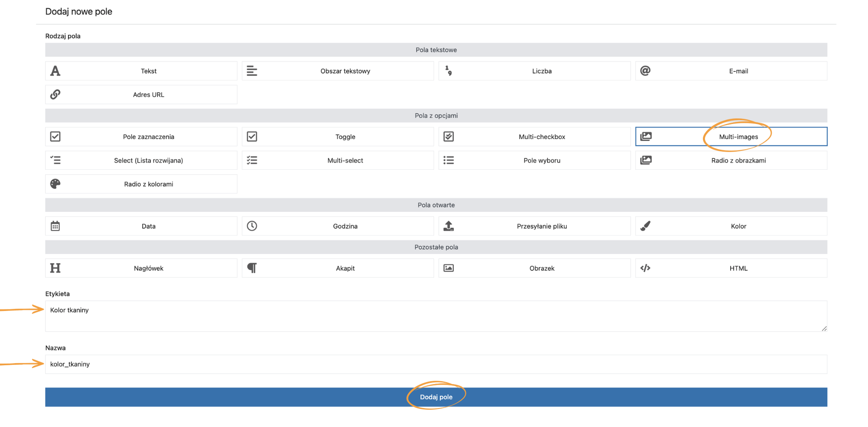
Task: Click the pilcrow icon beside Akapit
Action: pyautogui.click(x=252, y=268)
